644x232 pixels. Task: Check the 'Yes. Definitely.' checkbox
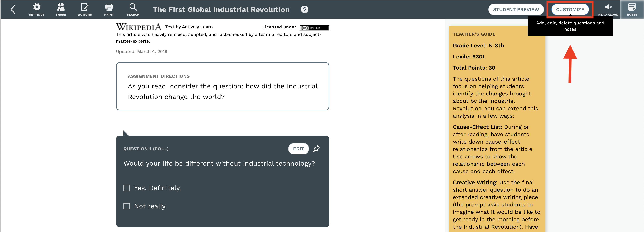[x=127, y=188]
